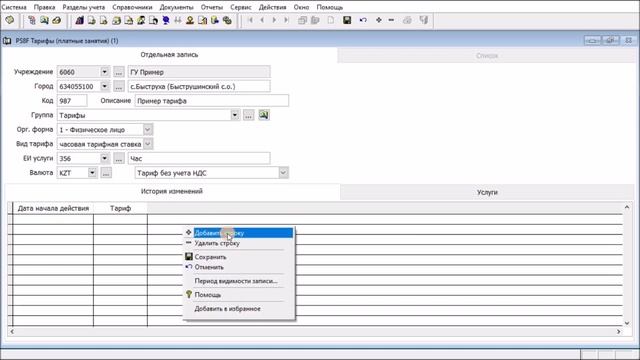
Task: Click the save diskette icon in toolbar
Action: point(347,20)
